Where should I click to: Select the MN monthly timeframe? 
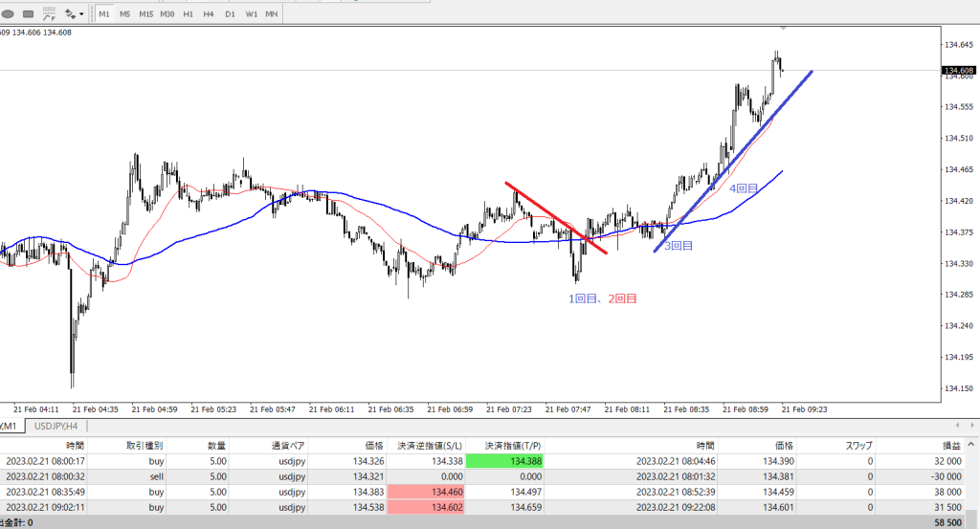click(272, 14)
